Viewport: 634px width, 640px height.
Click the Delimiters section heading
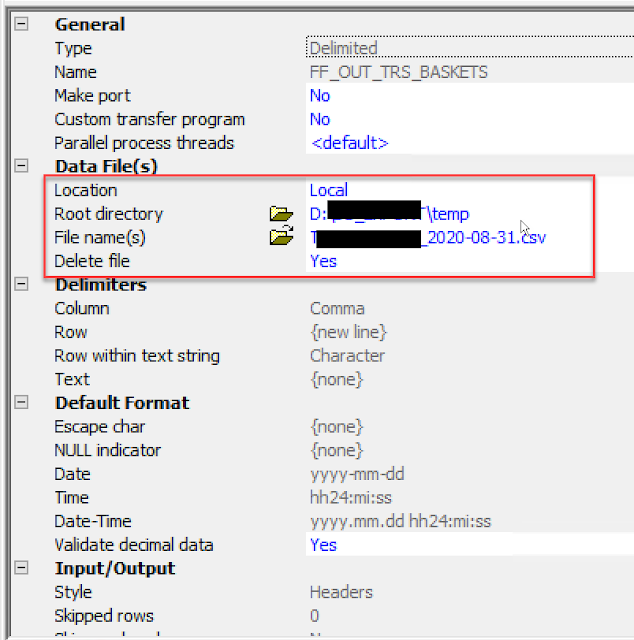point(101,285)
